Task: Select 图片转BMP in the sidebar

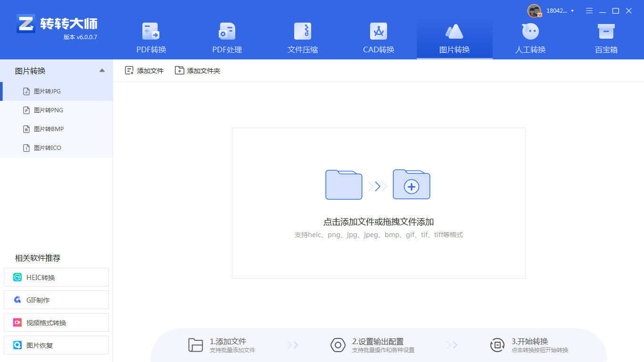Action: (x=57, y=129)
